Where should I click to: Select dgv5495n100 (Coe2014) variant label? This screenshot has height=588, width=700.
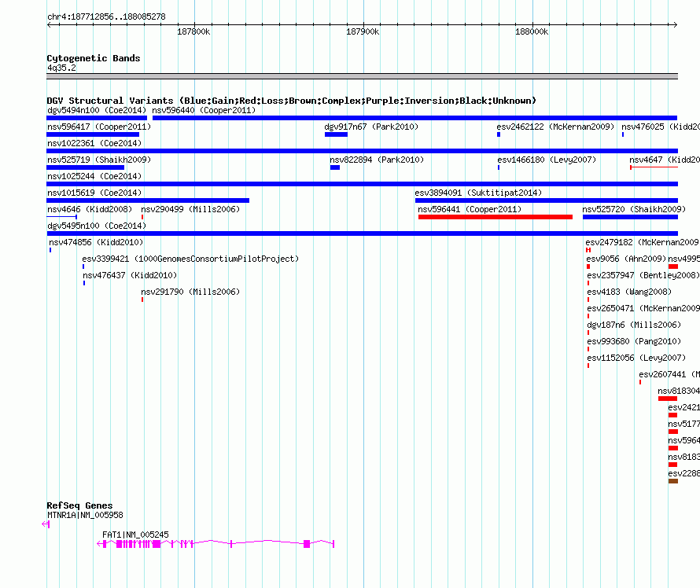click(97, 226)
